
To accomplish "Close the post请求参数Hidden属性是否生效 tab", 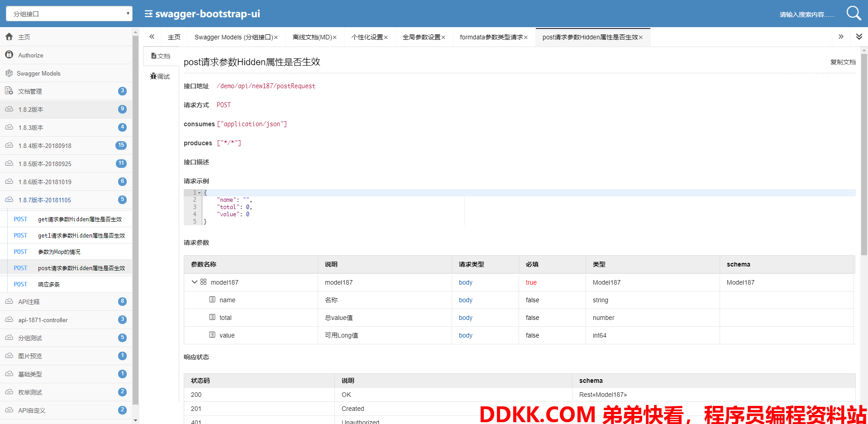I will 641,38.
